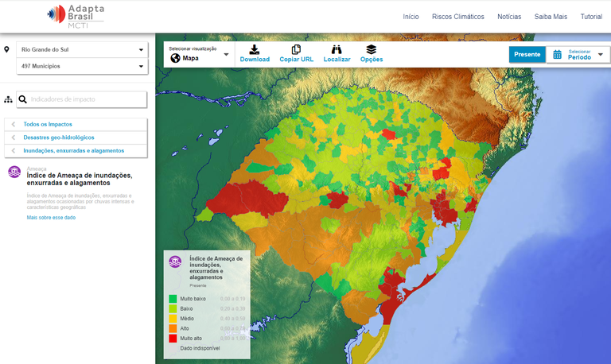The image size is (611, 364).
Task: Open the Localizar binoculars tool
Action: tap(337, 49)
